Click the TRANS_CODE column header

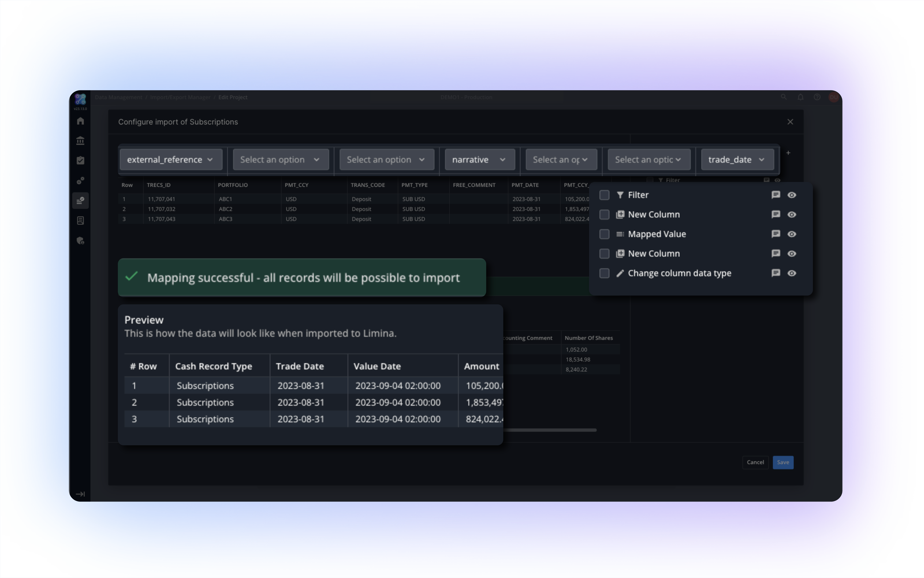[368, 185]
